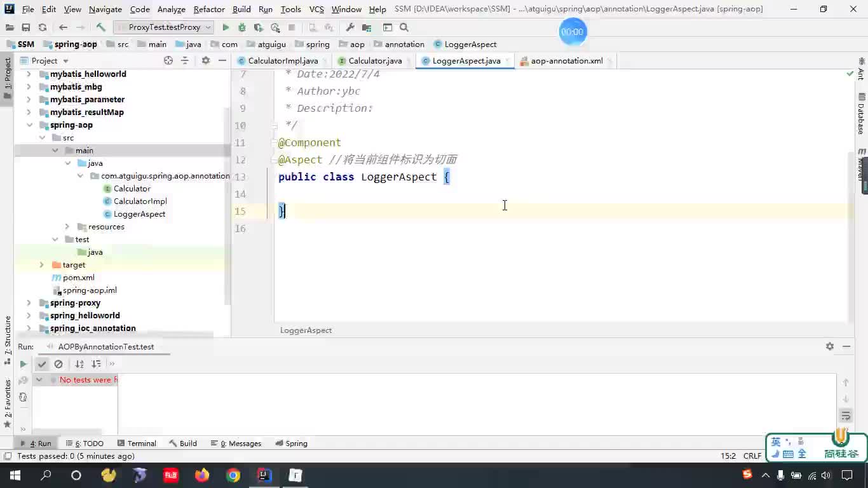Open the Database side panel
This screenshot has height=488, width=868.
pos(862,114)
